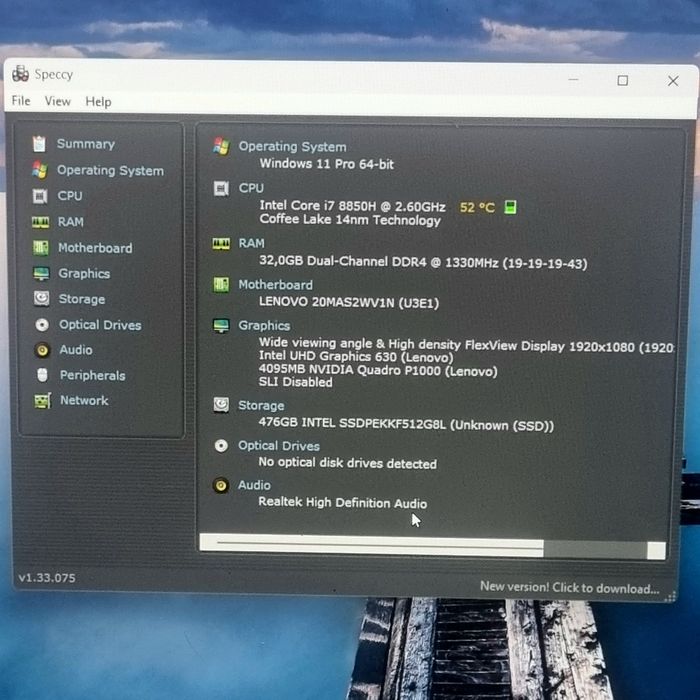700x700 pixels.
Task: Open the Storage section from sidebar
Action: 82,299
